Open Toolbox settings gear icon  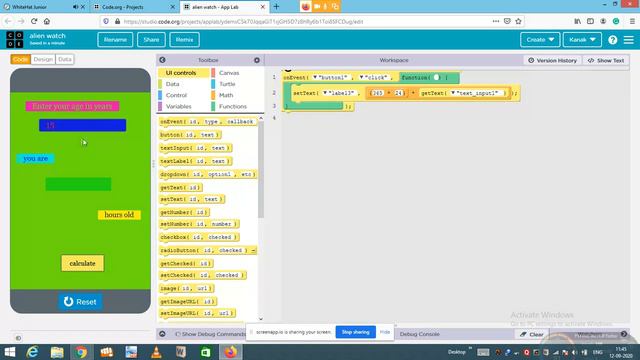[257, 60]
